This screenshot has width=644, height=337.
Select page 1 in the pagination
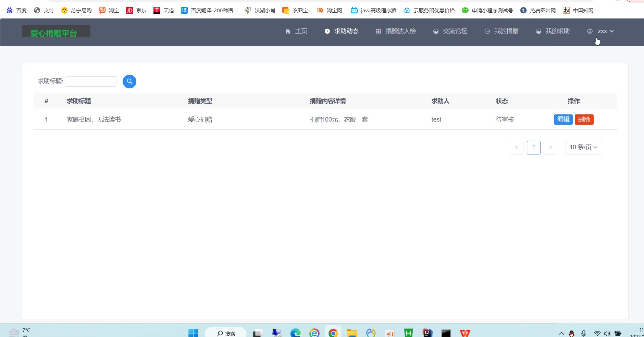[534, 148]
